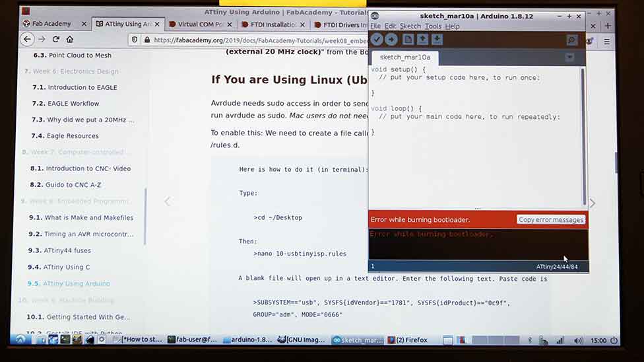Open sidebar link 9.2 Timing an AVR microcontroller
644x362 pixels.
tap(81, 234)
